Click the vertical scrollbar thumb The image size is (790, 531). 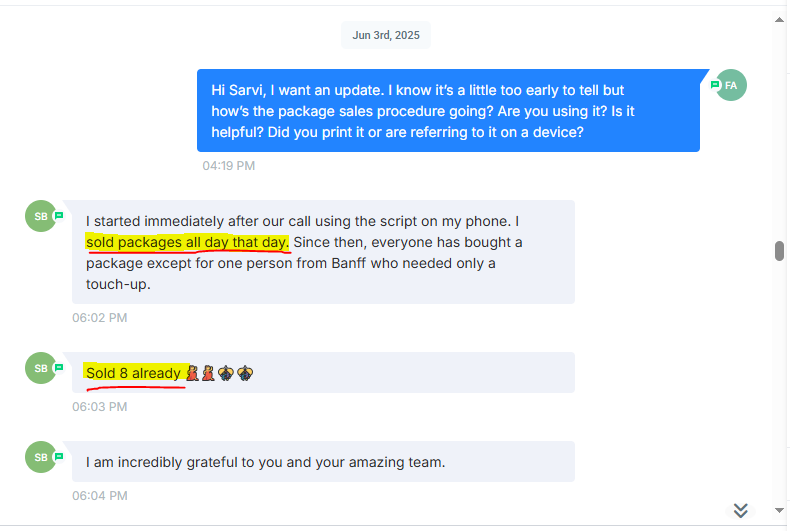(x=780, y=251)
